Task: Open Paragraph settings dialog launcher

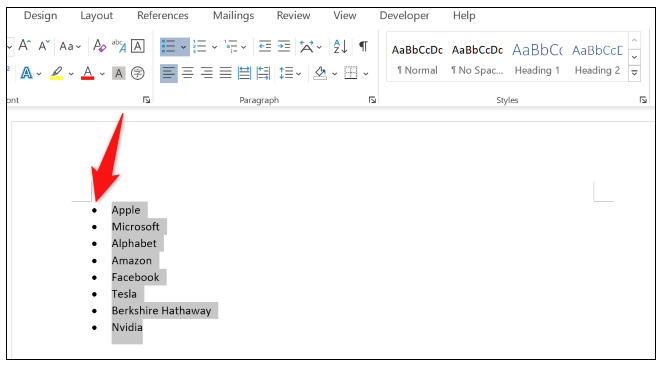Action: point(372,100)
